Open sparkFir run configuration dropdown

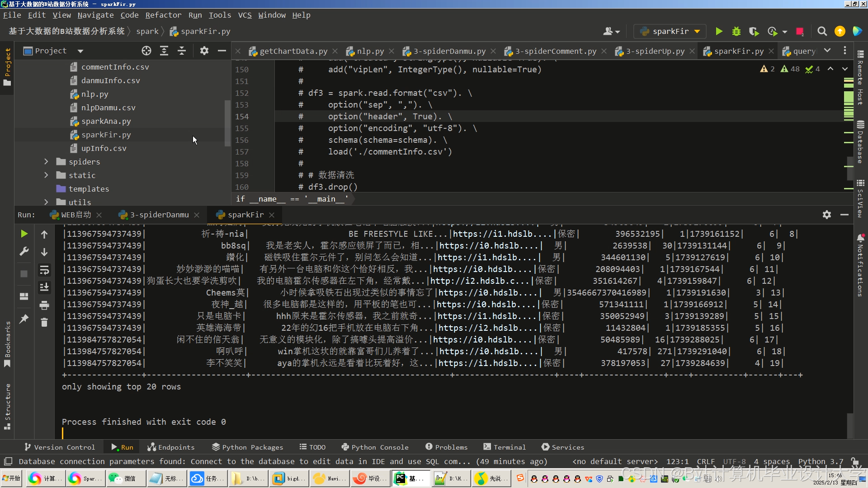pyautogui.click(x=670, y=31)
